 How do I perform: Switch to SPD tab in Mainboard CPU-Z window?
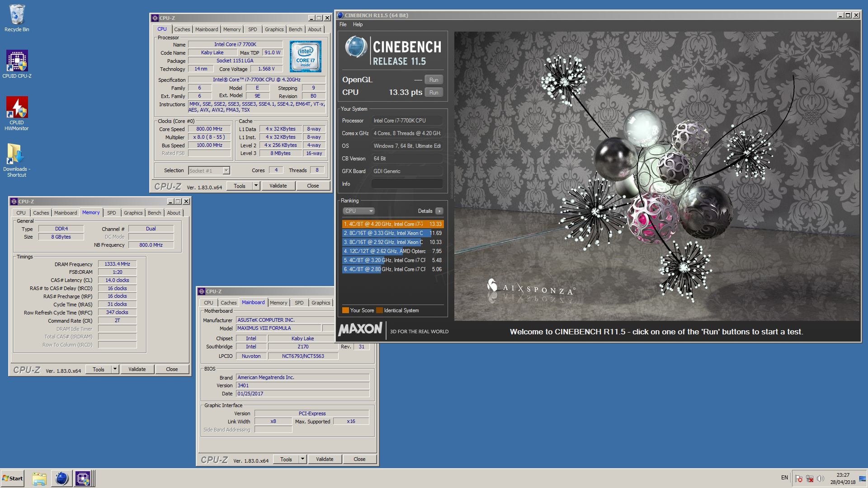pos(299,303)
